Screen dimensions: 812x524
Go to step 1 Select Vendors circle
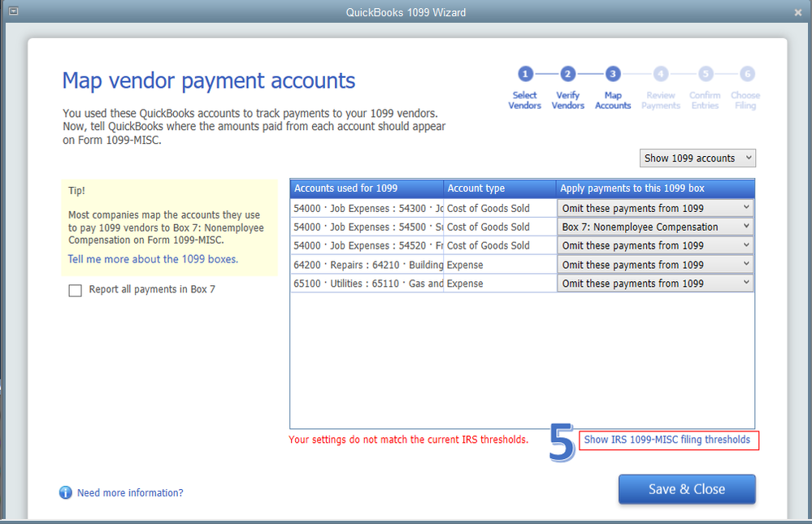[524, 74]
